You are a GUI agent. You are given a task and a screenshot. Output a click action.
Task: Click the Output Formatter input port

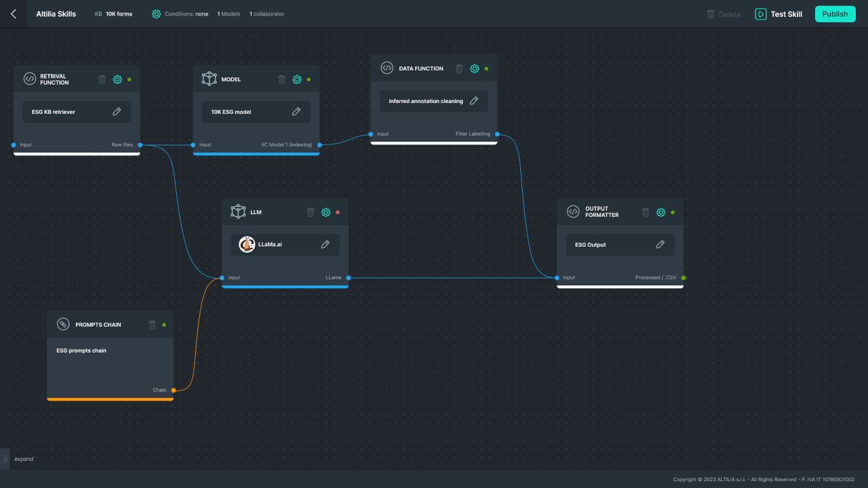tap(557, 278)
